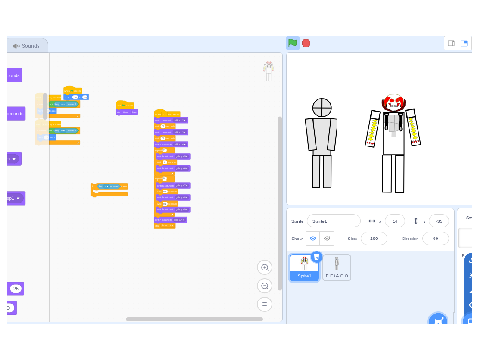
Task: Open the Sounds tab
Action: pos(26,46)
